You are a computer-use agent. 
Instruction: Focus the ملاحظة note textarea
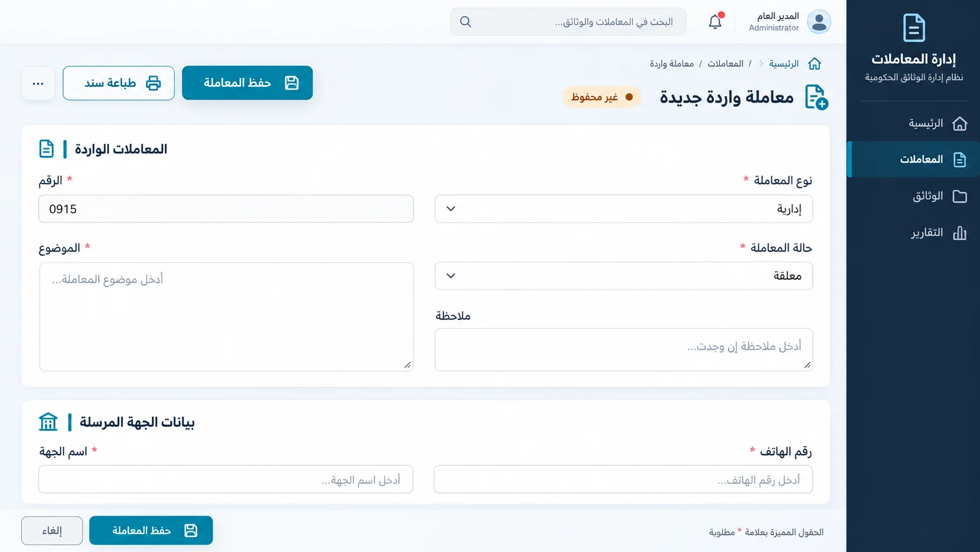click(624, 350)
